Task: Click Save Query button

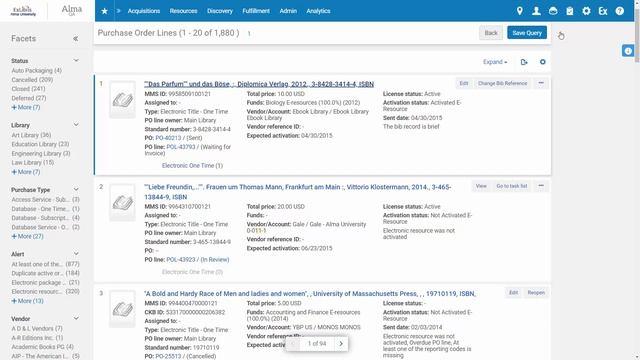Action: pyautogui.click(x=527, y=33)
